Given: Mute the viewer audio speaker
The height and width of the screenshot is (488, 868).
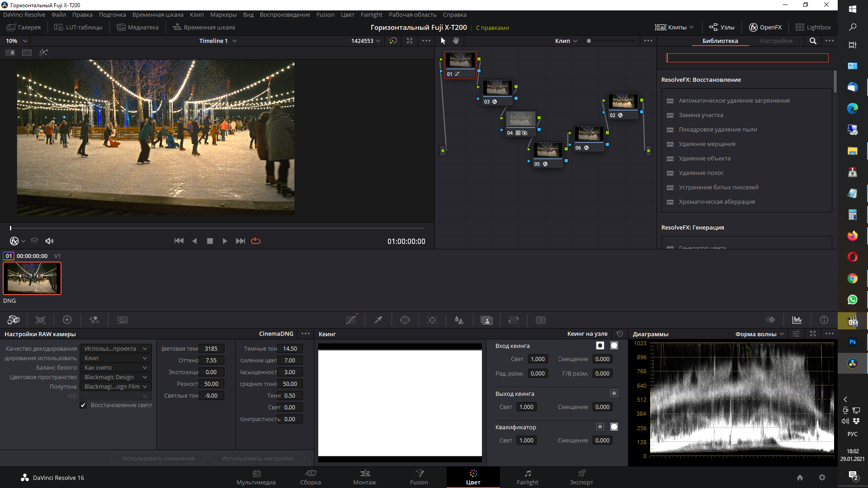Looking at the screenshot, I should [50, 241].
